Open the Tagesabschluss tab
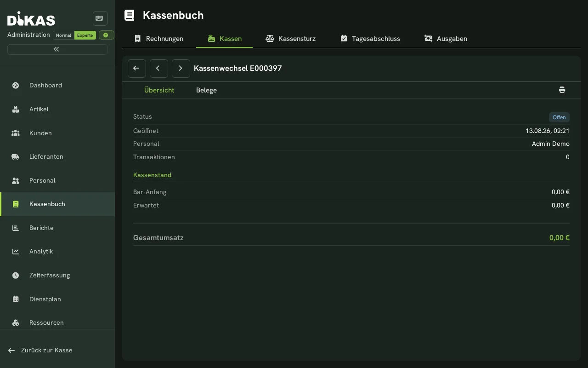 coord(370,39)
